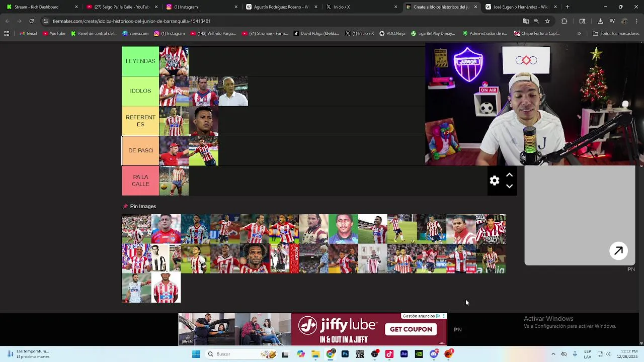Open the Copilot icon in the taskbar
This screenshot has height=362, width=644.
pyautogui.click(x=301, y=354)
